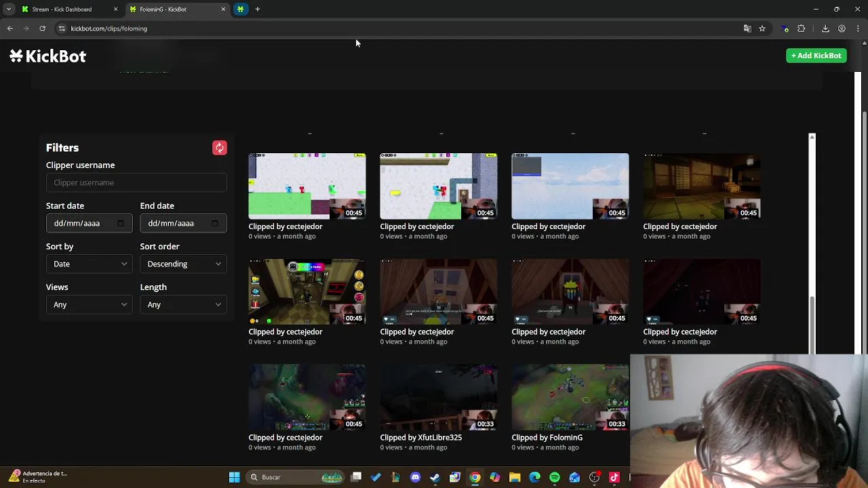
Task: Go back using the browser back arrow
Action: pyautogui.click(x=10, y=28)
